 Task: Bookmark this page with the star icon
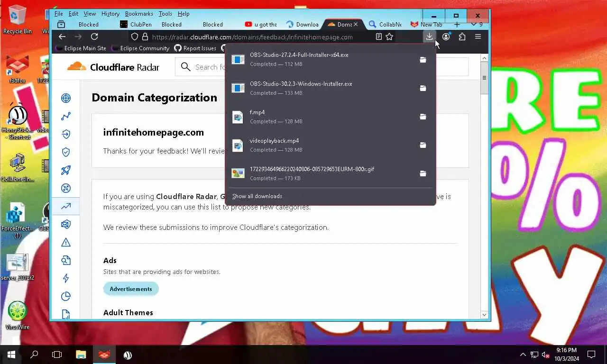click(389, 36)
